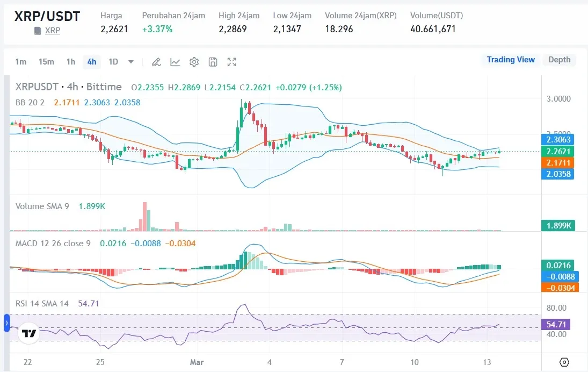Select the 4h timeframe
The width and height of the screenshot is (588, 372).
click(92, 62)
